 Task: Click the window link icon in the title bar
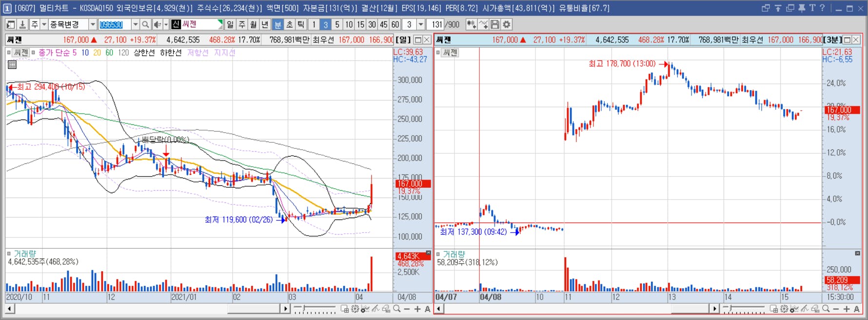pyautogui.click(x=766, y=8)
